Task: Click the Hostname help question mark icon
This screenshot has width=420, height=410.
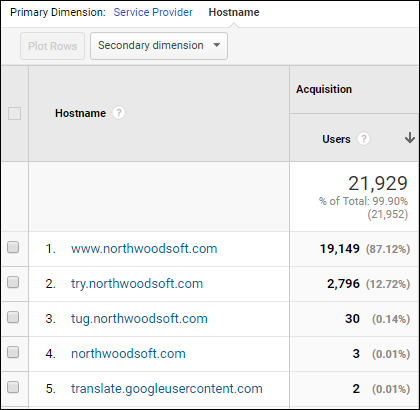Action: coord(118,113)
